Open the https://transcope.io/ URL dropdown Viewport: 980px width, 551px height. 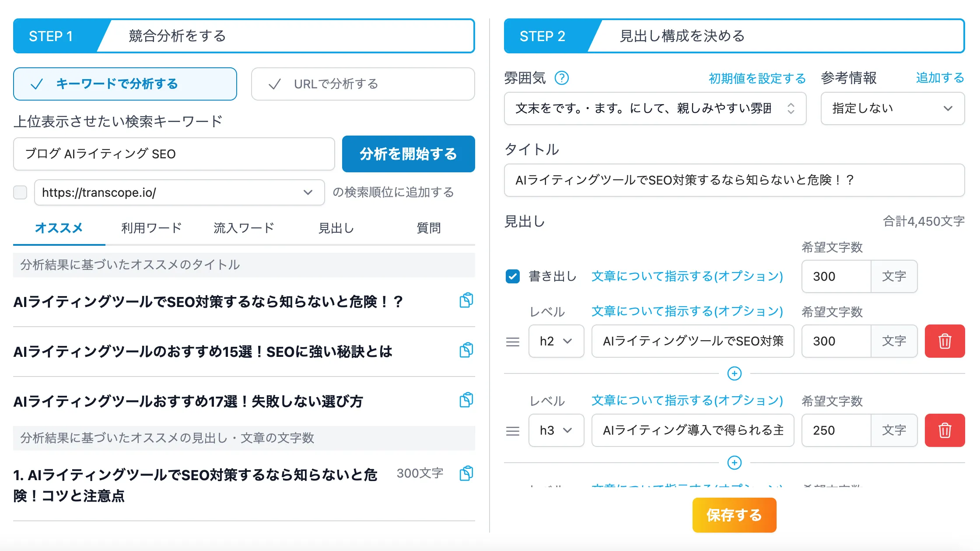click(179, 192)
